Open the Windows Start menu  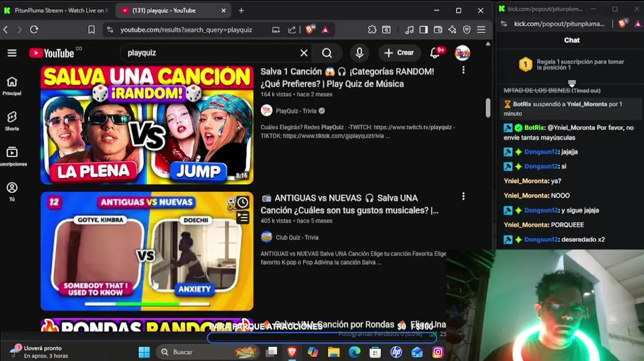144,352
